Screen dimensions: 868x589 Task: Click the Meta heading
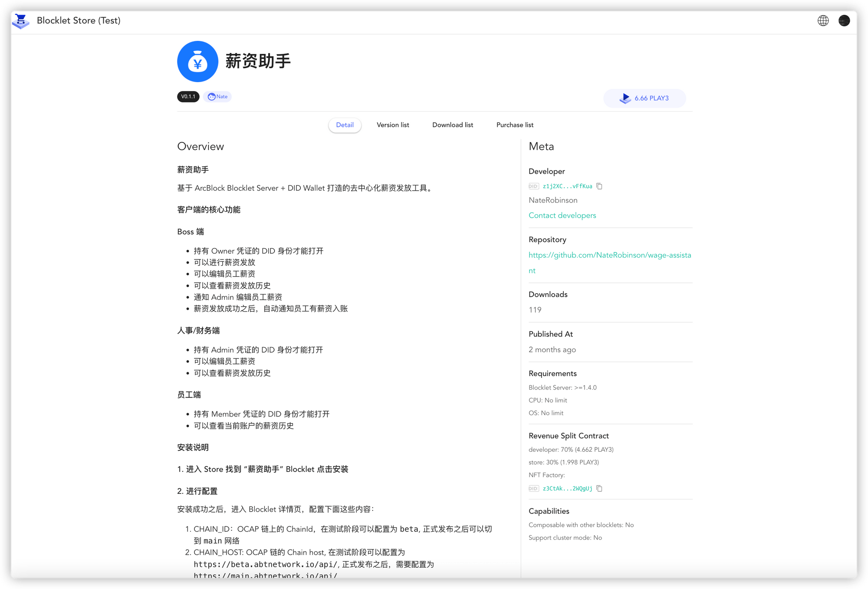(x=541, y=146)
